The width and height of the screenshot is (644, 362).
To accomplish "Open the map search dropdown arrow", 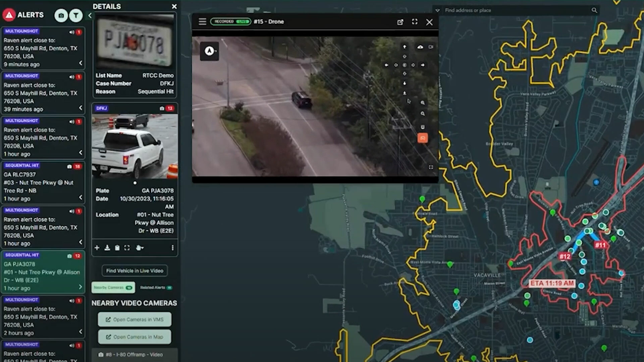I will [x=437, y=10].
